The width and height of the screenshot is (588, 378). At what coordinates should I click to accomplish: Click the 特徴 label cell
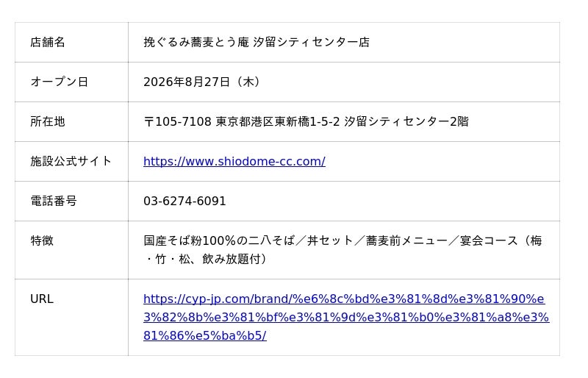[x=71, y=250]
